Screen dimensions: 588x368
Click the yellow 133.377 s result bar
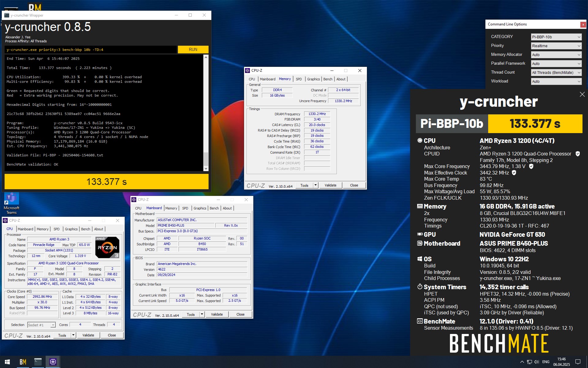point(107,182)
